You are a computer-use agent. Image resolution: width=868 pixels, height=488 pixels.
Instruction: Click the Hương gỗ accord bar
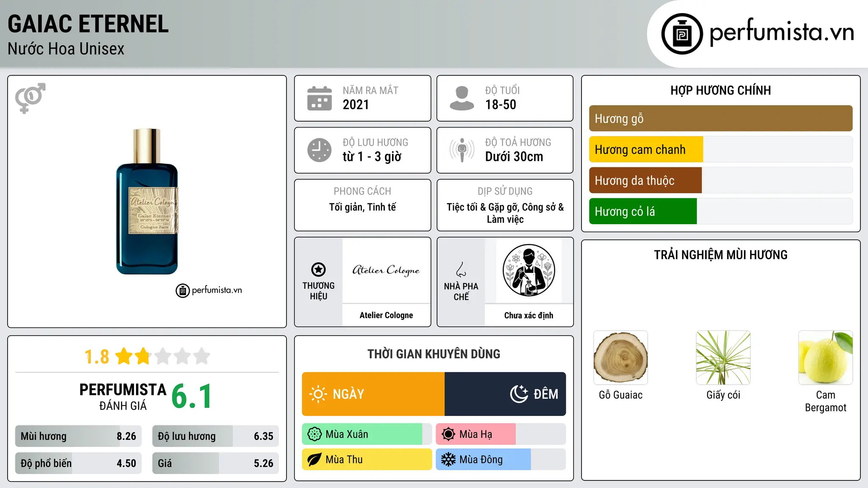click(x=721, y=119)
